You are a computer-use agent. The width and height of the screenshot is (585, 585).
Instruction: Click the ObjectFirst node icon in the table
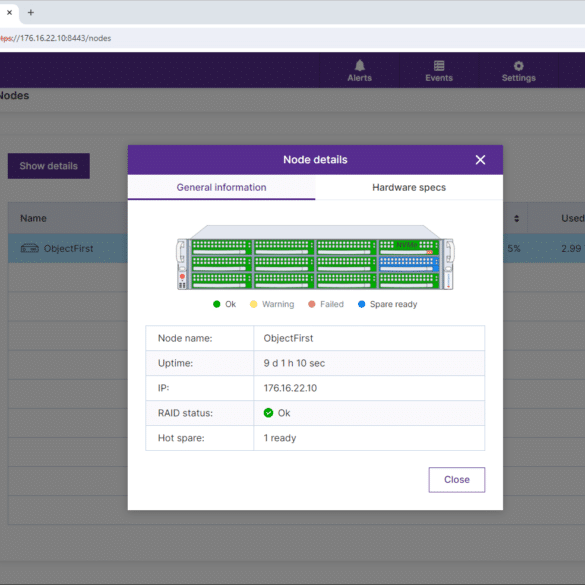(29, 248)
